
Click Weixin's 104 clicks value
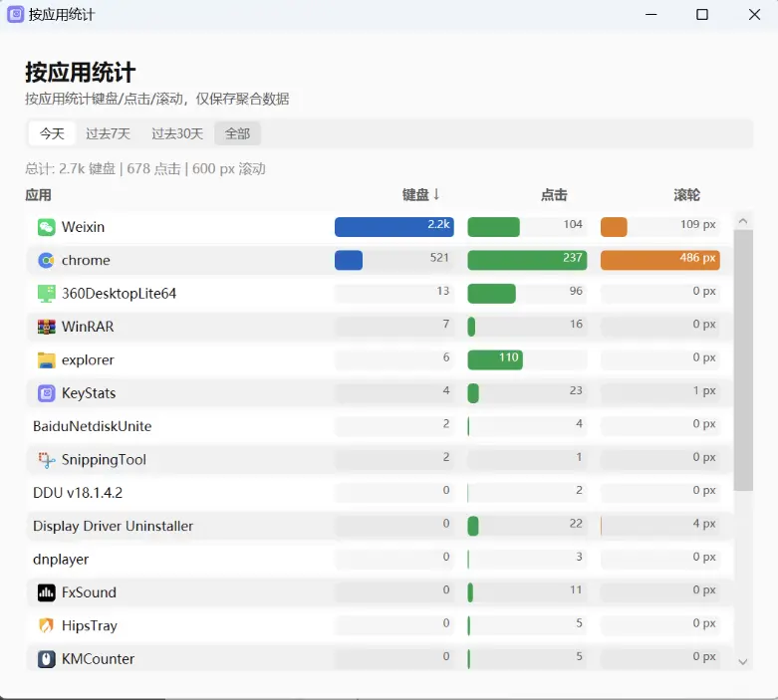click(573, 224)
